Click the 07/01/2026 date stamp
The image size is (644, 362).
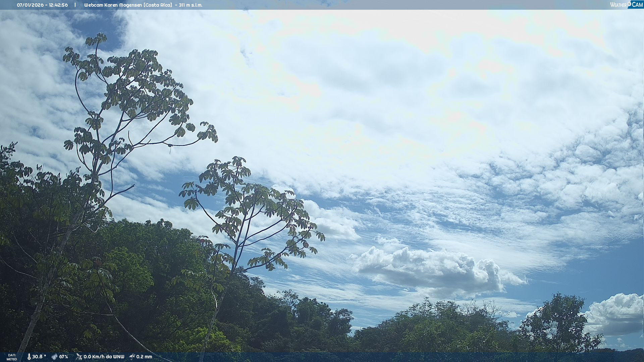point(30,5)
